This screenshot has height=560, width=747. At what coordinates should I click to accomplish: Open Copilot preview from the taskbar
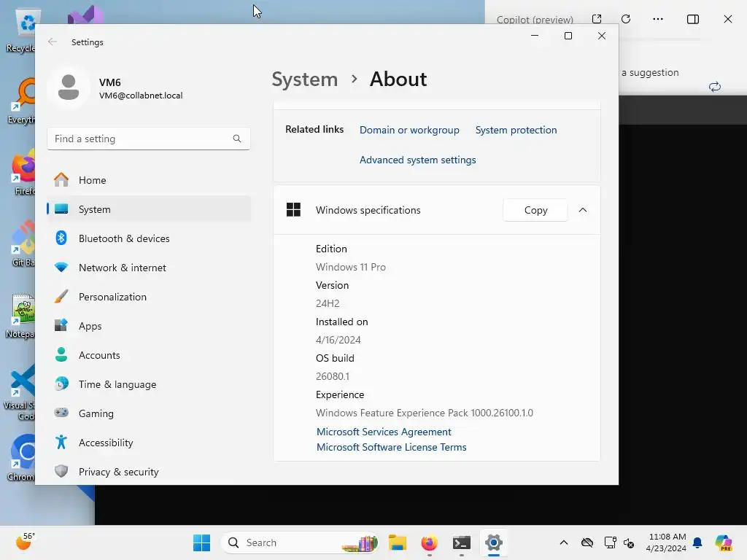coord(723,542)
